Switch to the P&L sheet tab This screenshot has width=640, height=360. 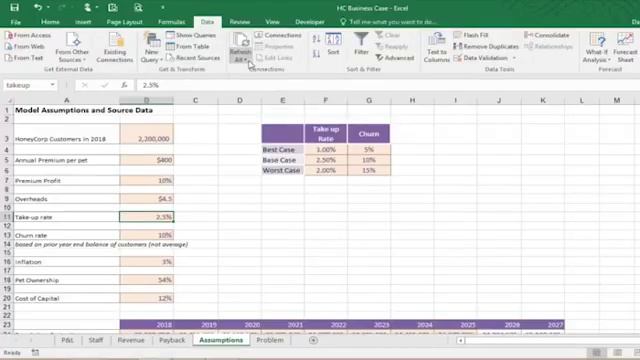[67, 340]
